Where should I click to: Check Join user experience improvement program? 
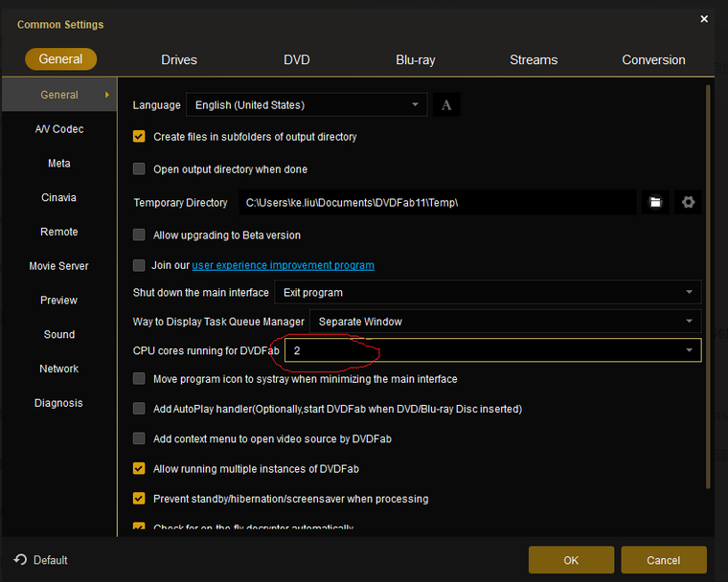139,265
